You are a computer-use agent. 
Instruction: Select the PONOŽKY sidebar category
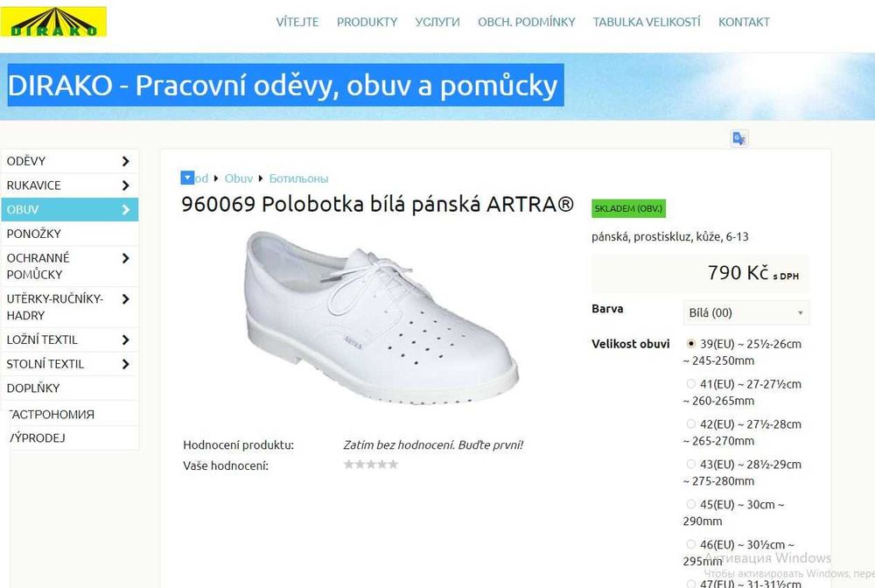pos(70,234)
